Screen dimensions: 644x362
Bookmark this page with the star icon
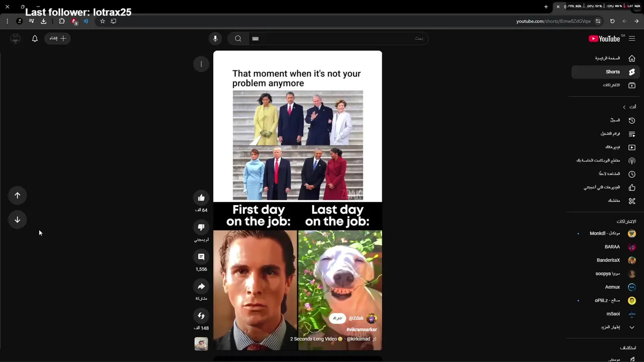click(x=103, y=21)
